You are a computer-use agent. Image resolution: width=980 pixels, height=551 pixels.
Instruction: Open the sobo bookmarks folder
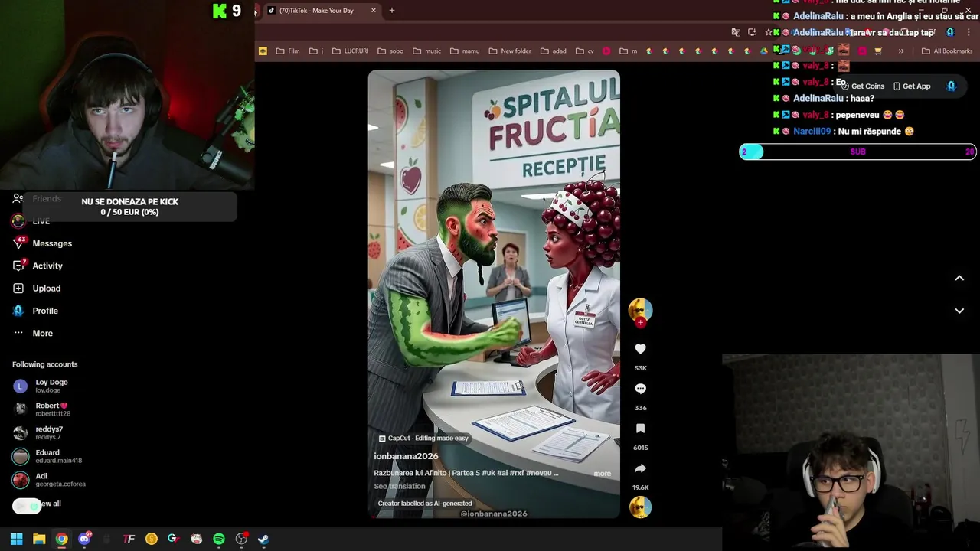[x=390, y=51]
